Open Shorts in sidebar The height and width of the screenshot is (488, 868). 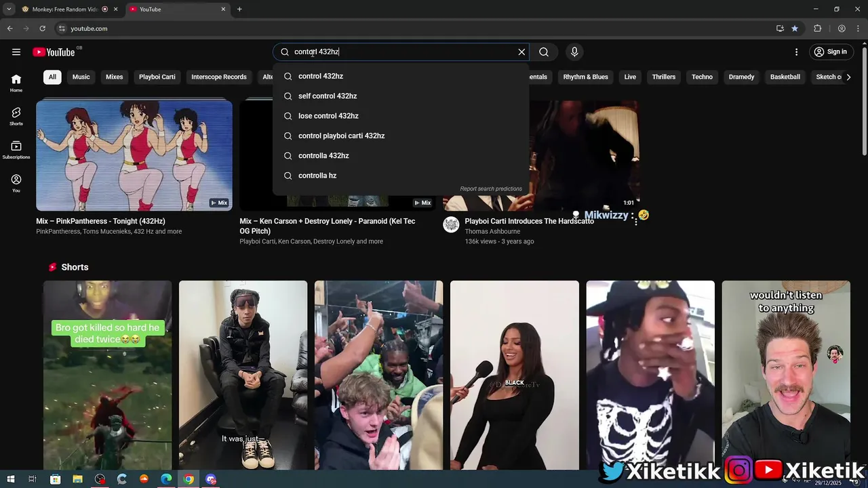coord(16,117)
